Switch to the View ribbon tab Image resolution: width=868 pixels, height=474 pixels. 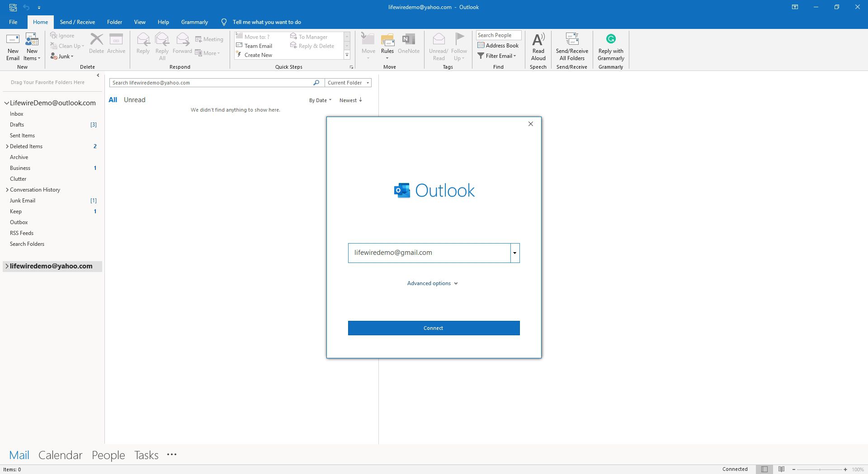coord(140,22)
